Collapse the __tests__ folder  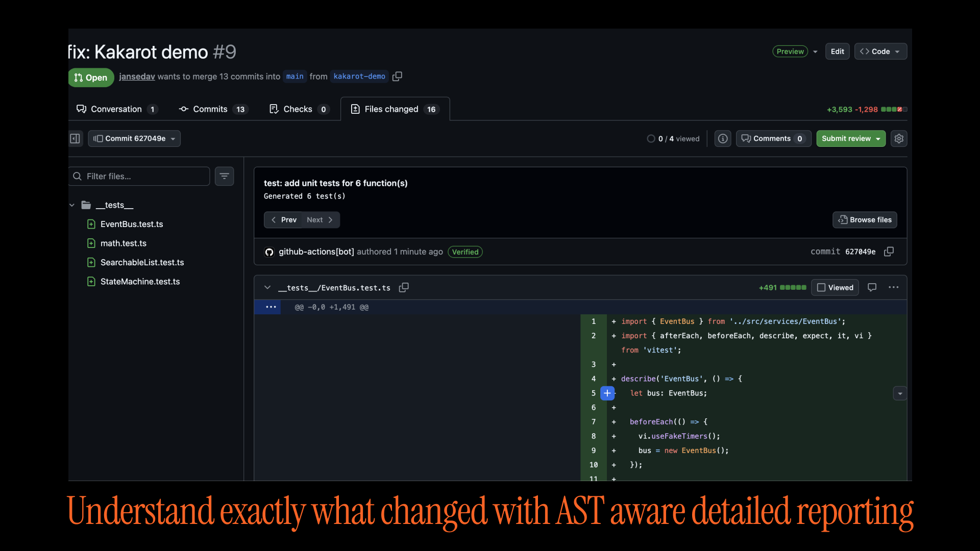[x=72, y=205]
